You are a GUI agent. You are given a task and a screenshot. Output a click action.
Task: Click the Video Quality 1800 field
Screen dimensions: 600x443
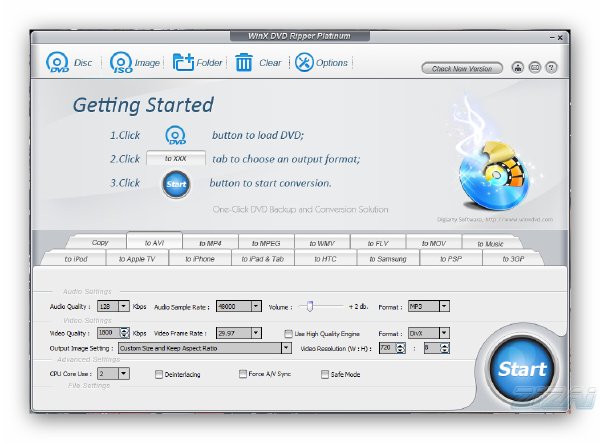point(109,333)
